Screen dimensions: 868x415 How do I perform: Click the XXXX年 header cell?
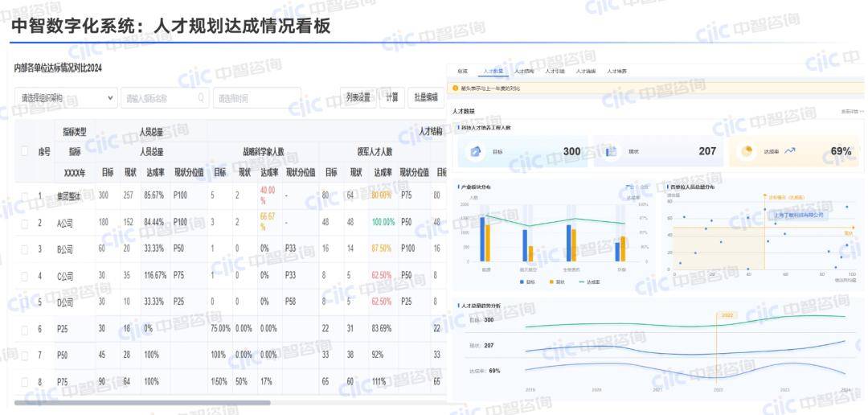click(75, 172)
